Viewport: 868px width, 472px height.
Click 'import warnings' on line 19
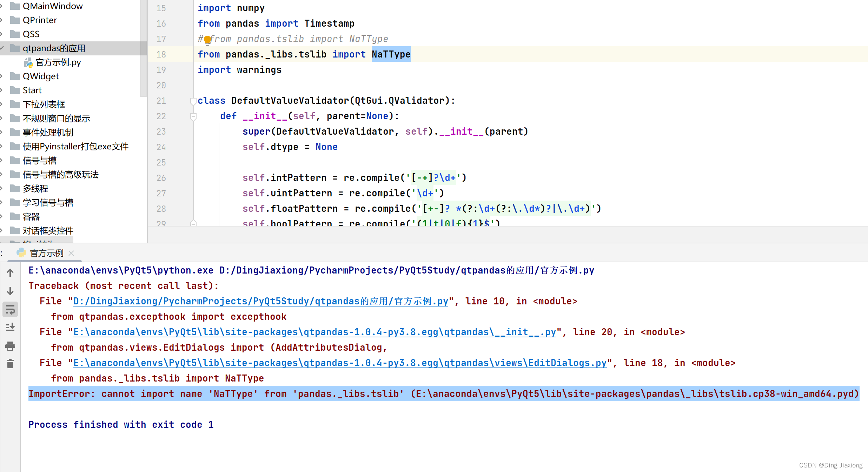point(239,70)
